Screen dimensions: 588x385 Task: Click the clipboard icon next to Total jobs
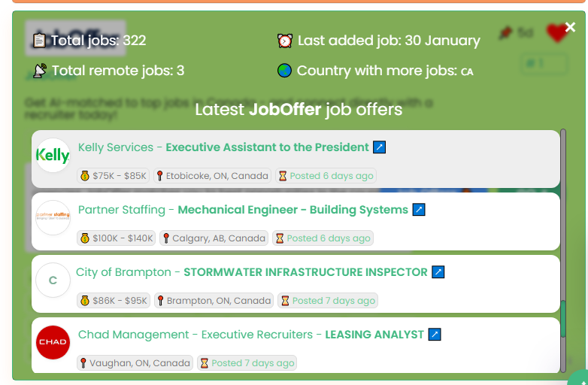click(39, 41)
